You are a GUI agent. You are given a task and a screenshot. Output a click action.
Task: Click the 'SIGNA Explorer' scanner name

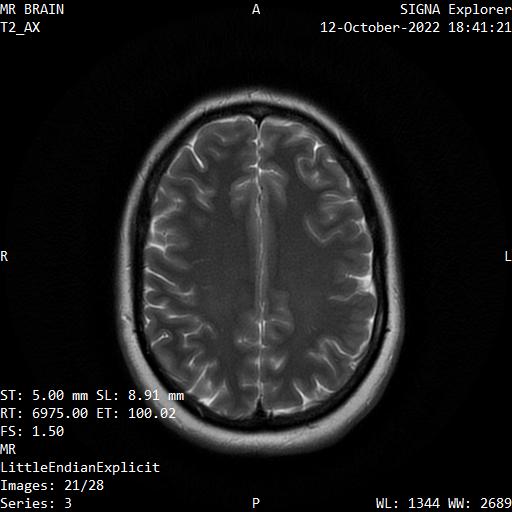click(456, 9)
